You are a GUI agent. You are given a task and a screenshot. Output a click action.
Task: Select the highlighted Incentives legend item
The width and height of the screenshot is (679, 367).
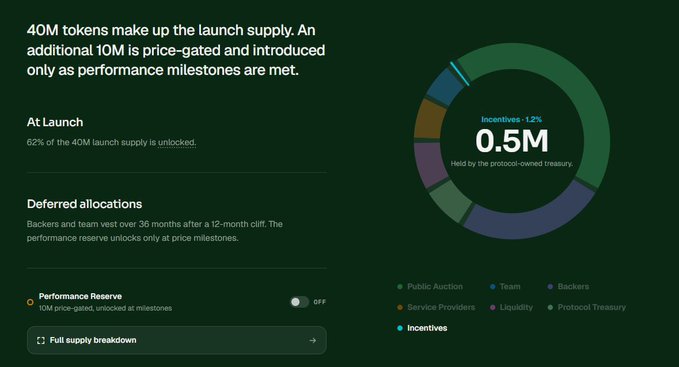422,328
